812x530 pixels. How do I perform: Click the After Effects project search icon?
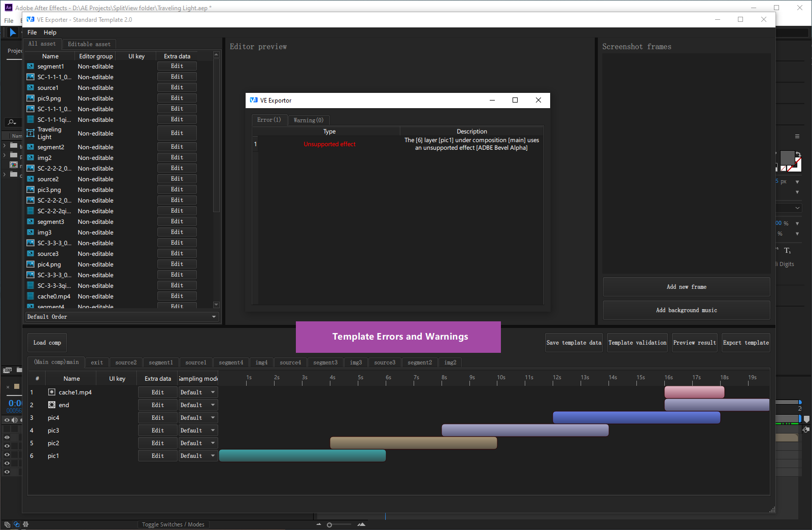(12, 122)
